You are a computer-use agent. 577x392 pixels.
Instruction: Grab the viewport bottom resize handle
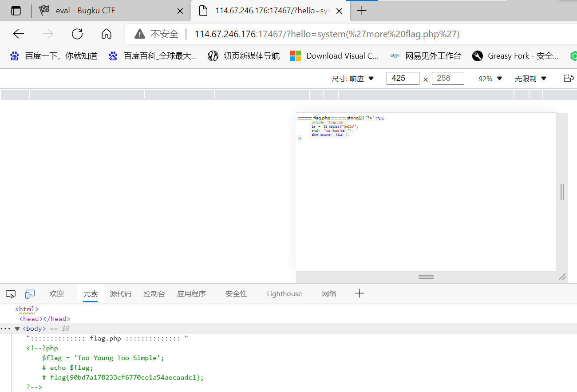(426, 277)
